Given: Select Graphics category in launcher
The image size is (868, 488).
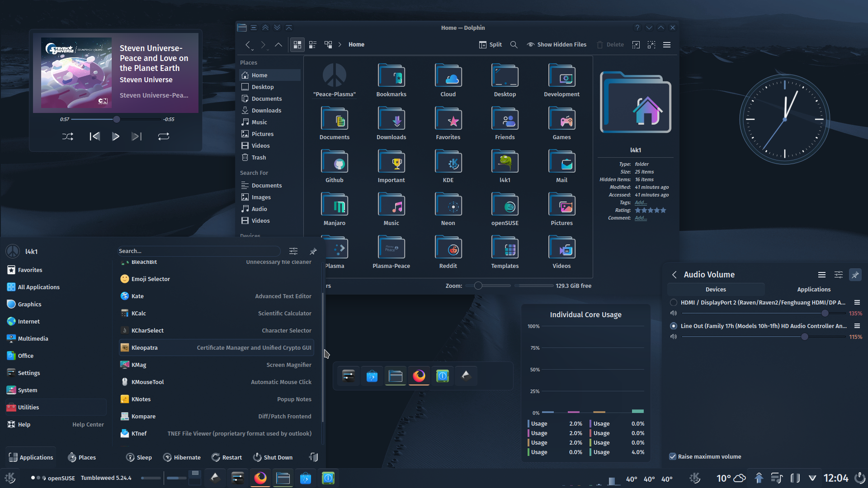Looking at the screenshot, I should pos(56,304).
